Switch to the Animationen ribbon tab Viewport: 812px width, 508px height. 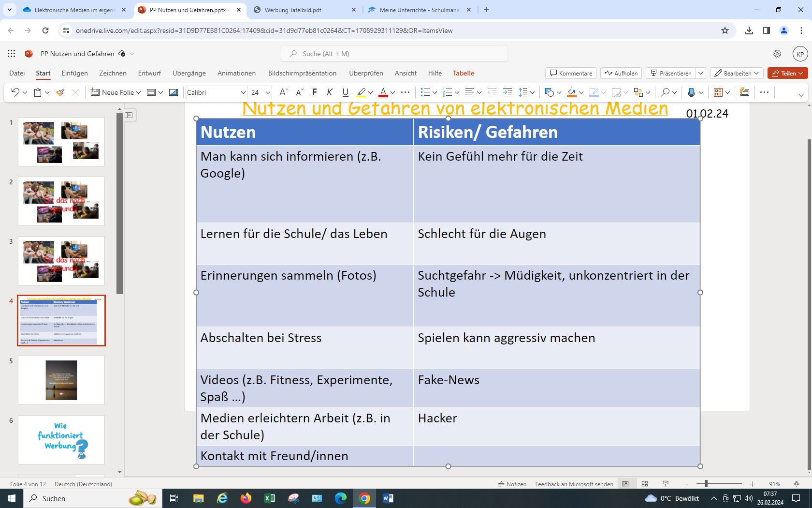point(236,73)
